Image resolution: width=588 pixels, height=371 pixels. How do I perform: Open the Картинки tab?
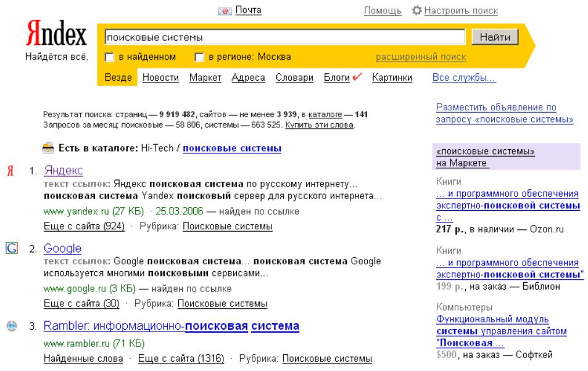click(x=392, y=78)
